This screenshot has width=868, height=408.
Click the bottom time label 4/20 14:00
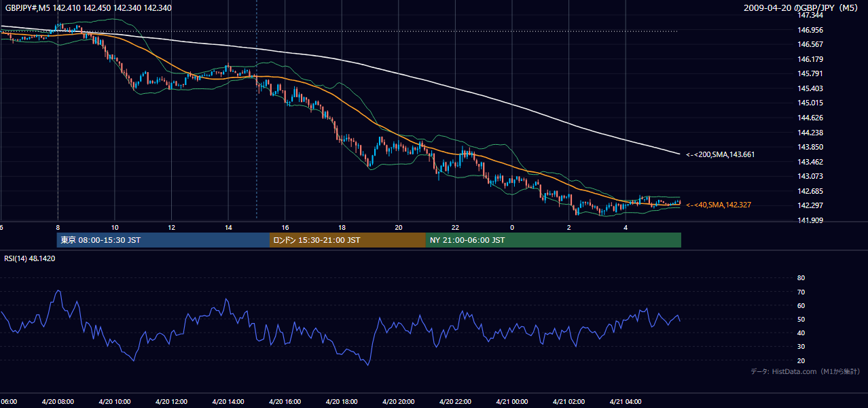point(228,402)
